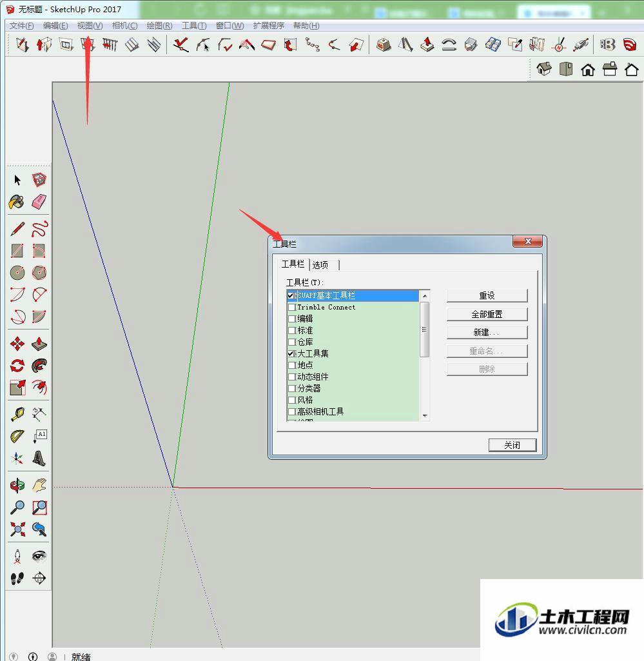Viewport: 644px width, 661px height.
Task: Pick the Tape Measure tool
Action: [17, 415]
